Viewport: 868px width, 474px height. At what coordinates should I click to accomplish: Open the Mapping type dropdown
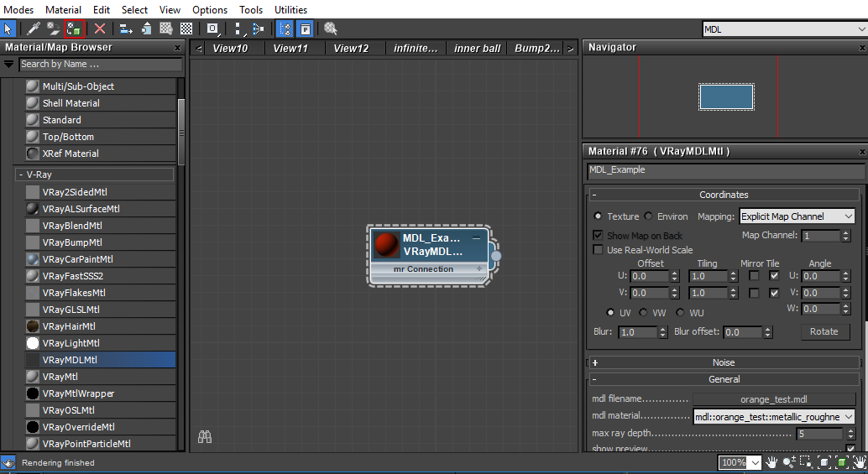797,216
